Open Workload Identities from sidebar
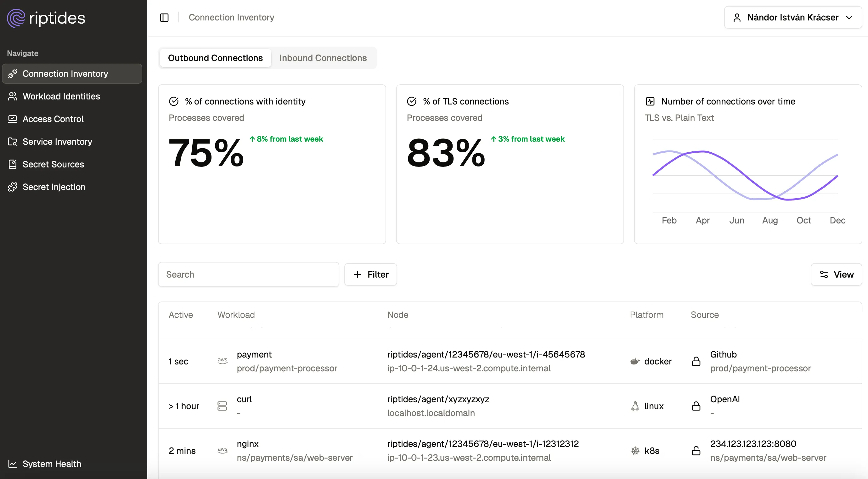Screen dimensions: 868x479 click(x=61, y=96)
